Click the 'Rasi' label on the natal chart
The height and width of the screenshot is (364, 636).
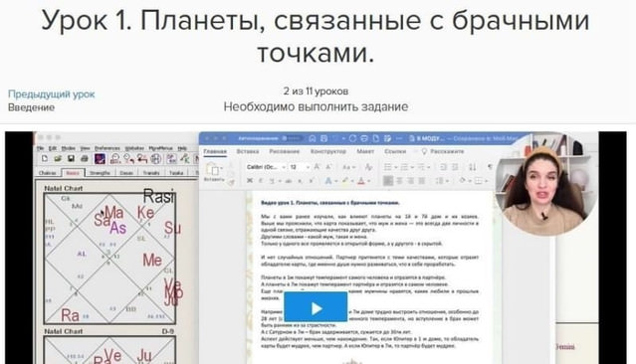tap(159, 196)
